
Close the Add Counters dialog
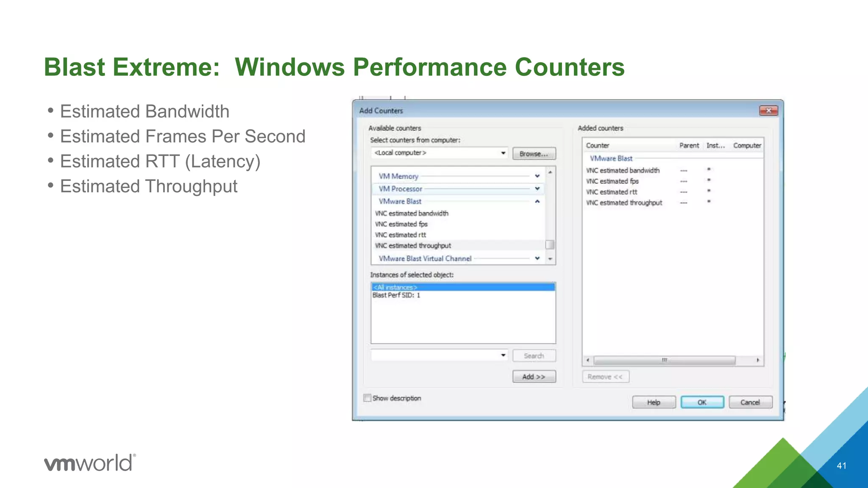(768, 111)
